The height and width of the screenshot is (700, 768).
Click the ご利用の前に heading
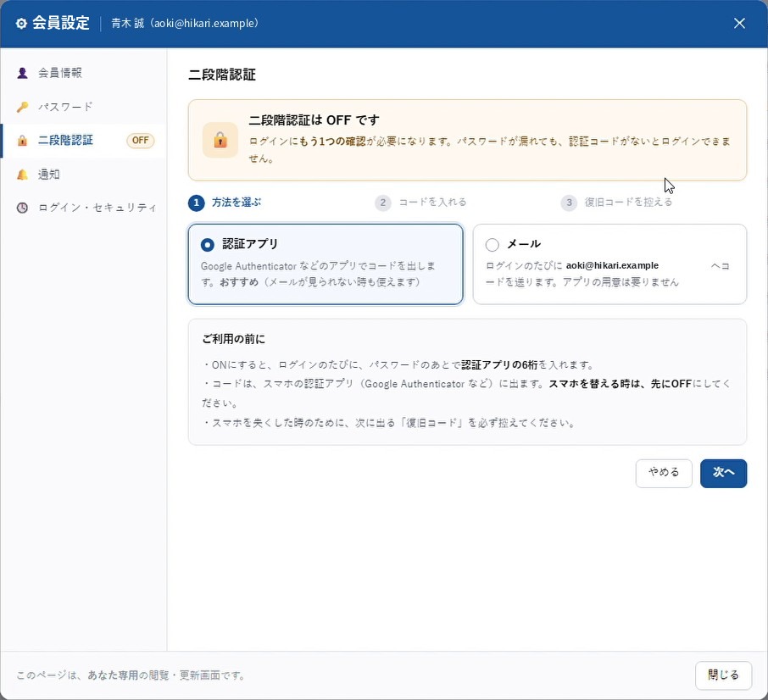click(234, 339)
